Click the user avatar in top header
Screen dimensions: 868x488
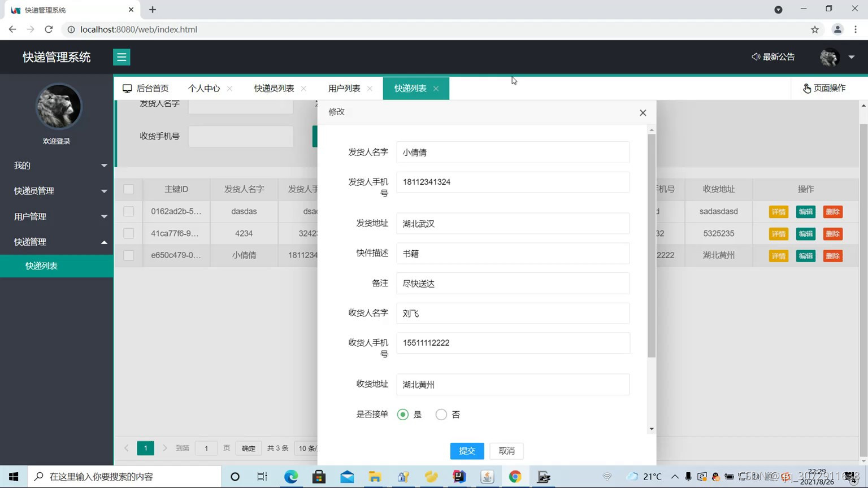[830, 57]
